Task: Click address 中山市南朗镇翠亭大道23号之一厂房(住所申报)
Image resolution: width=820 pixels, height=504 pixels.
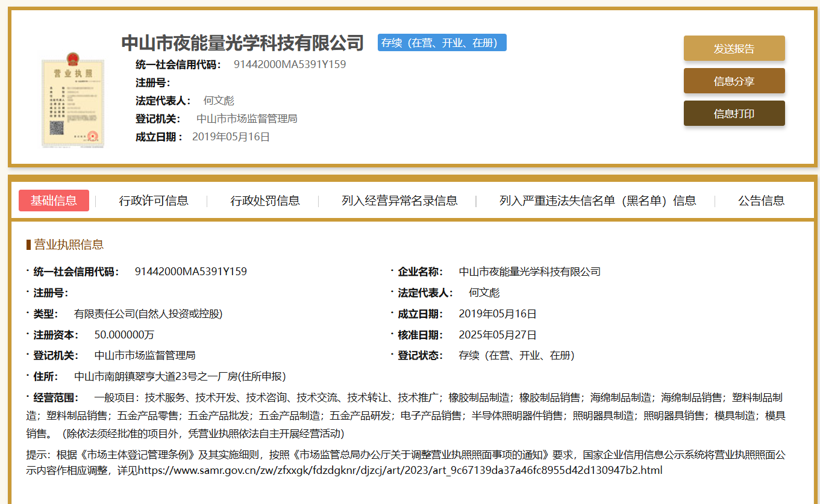Action: (x=180, y=376)
